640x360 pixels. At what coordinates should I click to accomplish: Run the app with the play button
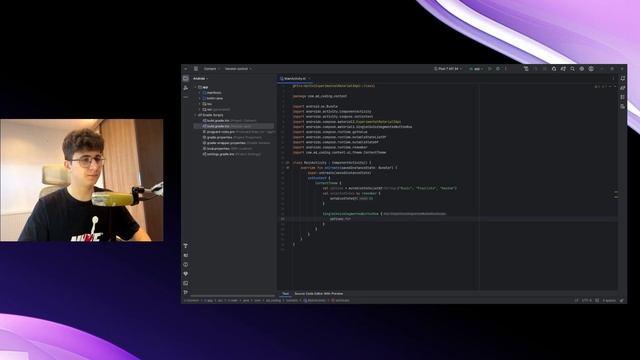click(x=490, y=69)
